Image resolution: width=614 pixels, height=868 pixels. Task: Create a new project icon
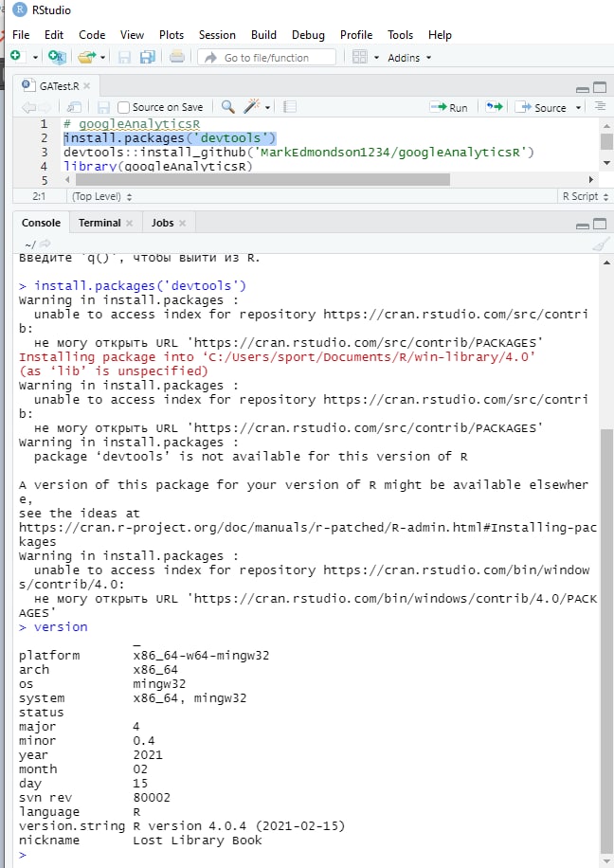[57, 57]
